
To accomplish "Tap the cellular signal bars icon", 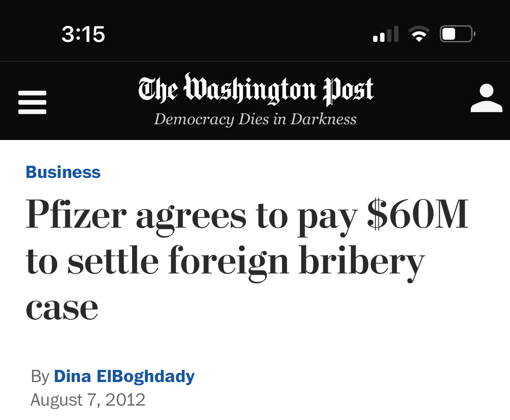I will (385, 34).
